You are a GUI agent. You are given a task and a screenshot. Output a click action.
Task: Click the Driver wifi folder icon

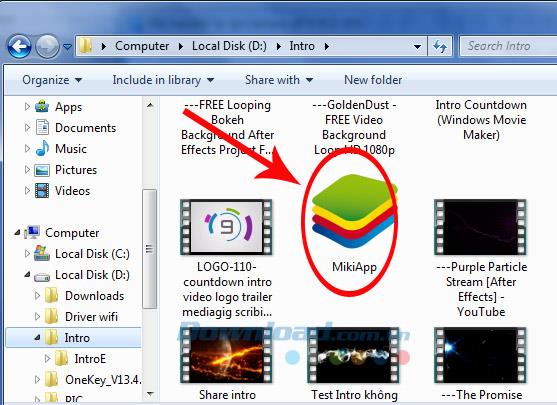[52, 316]
